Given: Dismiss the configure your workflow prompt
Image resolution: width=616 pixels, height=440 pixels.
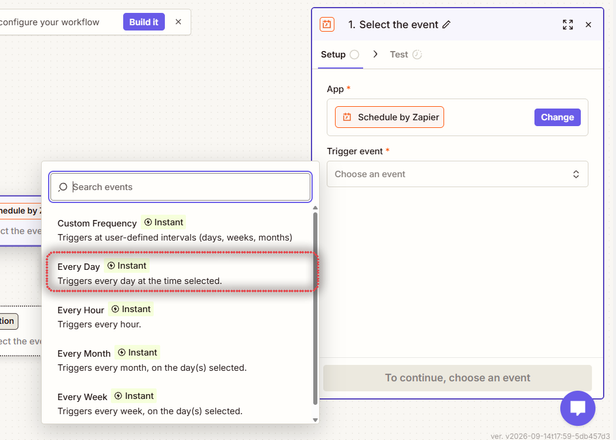Looking at the screenshot, I should [x=178, y=22].
